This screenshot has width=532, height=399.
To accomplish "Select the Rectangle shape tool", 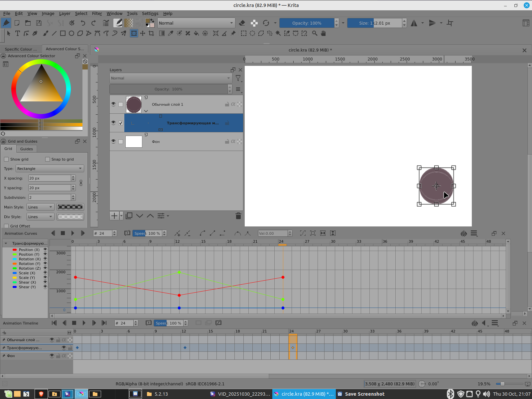I will (63, 33).
